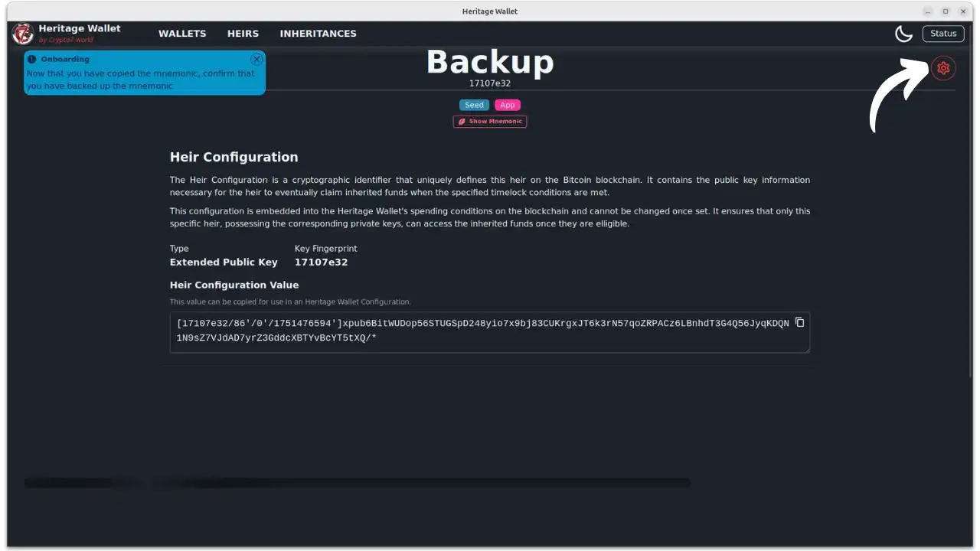Toggle dark mode with the moon icon
The image size is (980, 551).
[x=903, y=34]
